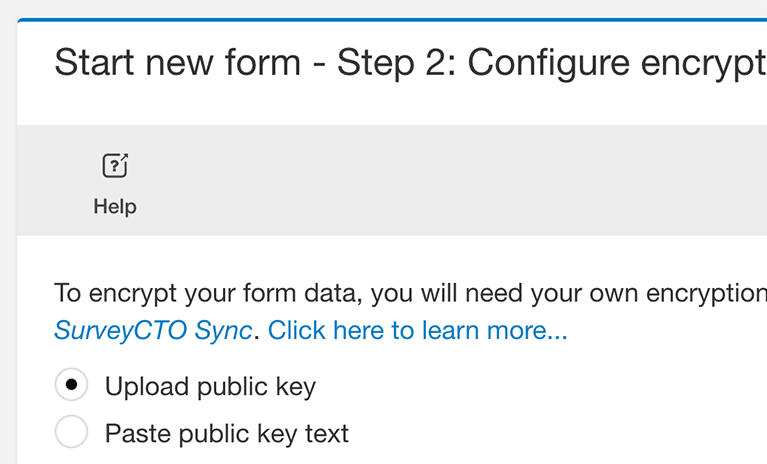Click the Start new form Step 2 heading

[410, 63]
